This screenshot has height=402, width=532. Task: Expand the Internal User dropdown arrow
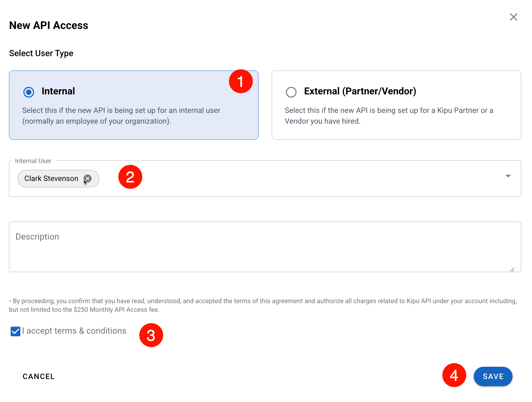(508, 176)
